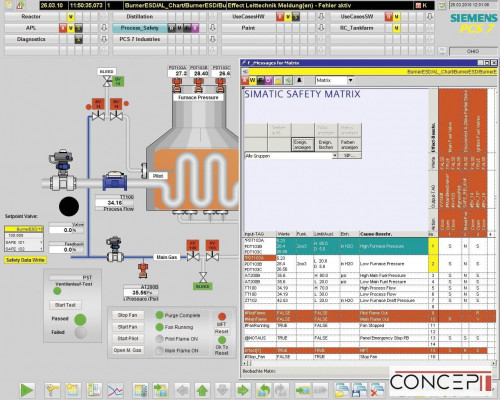Open the RC_Tankfarm area tab
500x400 pixels.
point(357,28)
